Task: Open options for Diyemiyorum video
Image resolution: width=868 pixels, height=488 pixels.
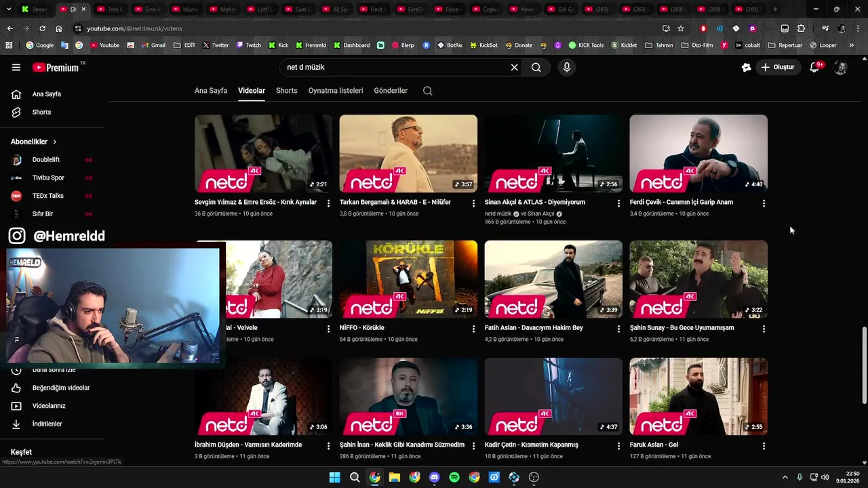Action: [x=618, y=203]
